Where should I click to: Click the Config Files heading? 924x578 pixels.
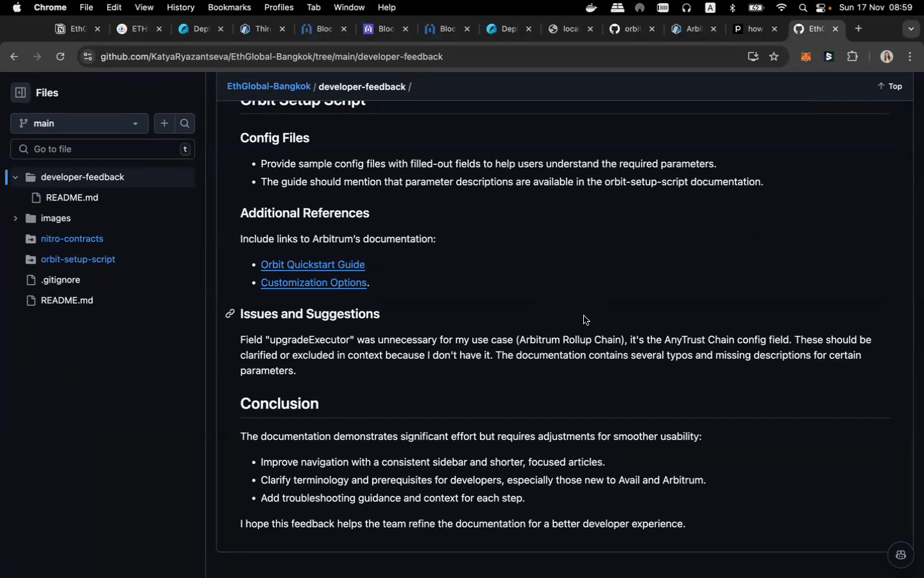275,138
